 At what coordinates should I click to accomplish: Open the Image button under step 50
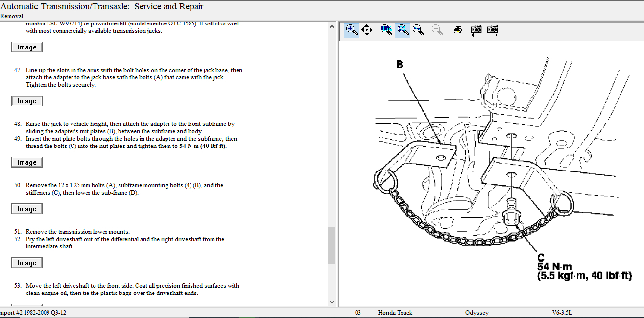(27, 209)
